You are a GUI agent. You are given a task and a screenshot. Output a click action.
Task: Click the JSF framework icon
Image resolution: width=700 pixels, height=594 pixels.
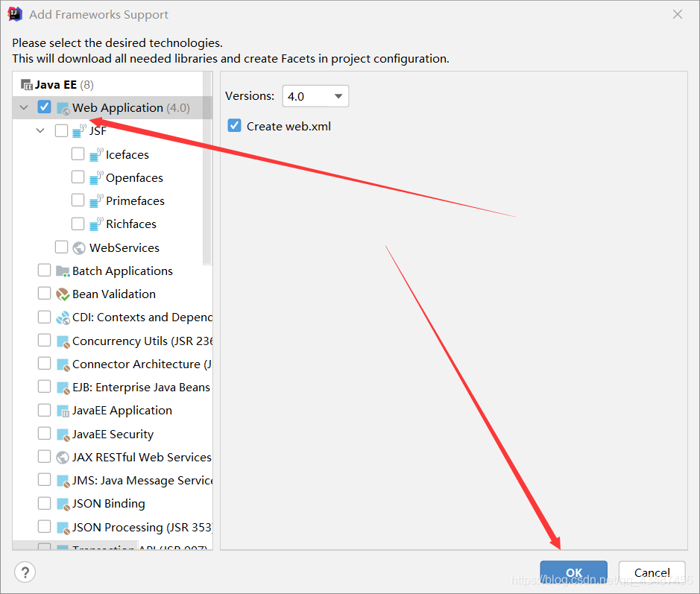click(x=79, y=131)
